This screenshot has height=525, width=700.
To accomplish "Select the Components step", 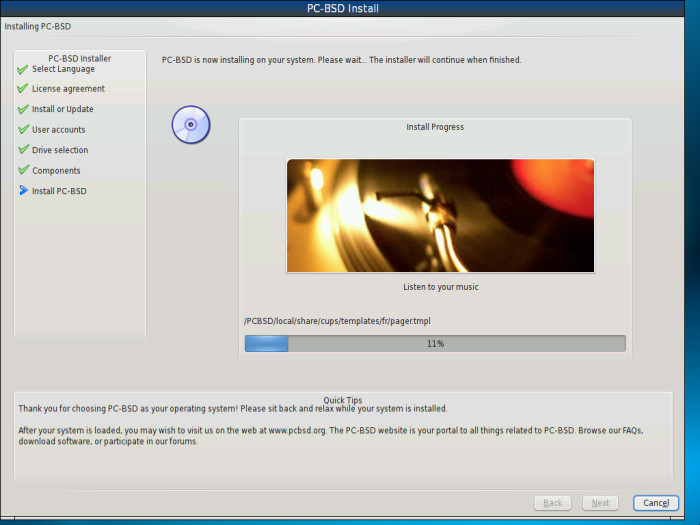I will (56, 171).
